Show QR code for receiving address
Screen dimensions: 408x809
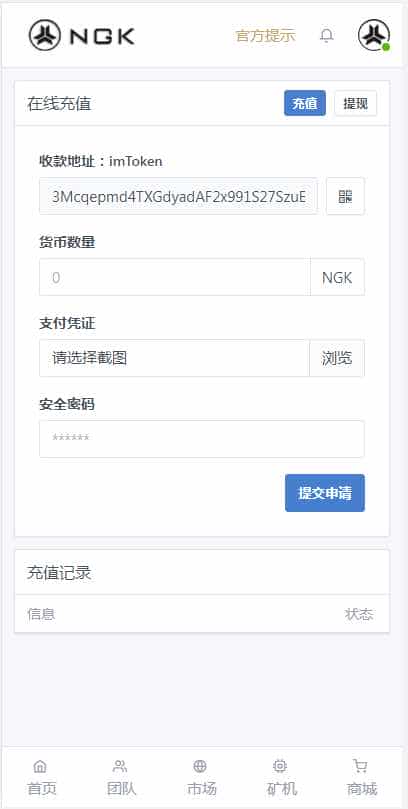(x=345, y=196)
